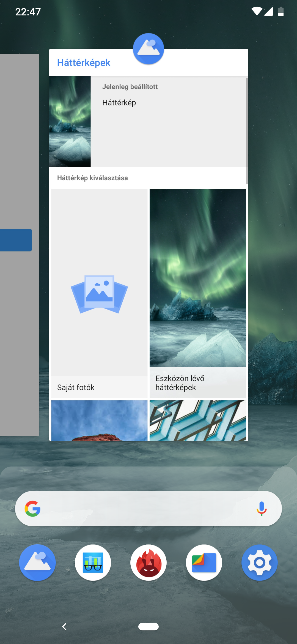This screenshot has height=644, width=297.
Task: Launch the Geekbench app with glasses icon
Action: tap(93, 562)
